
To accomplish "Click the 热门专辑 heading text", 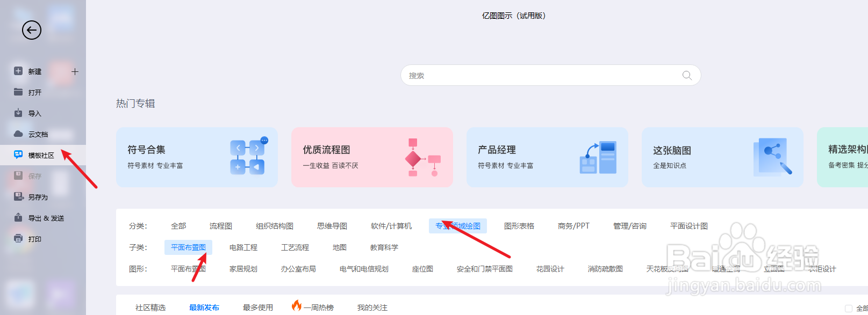I will point(135,104).
